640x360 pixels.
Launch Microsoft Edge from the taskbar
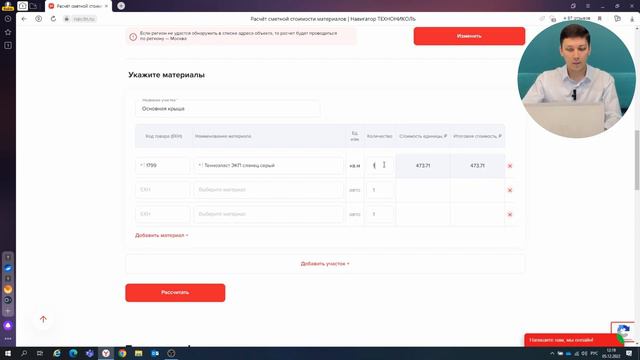click(73, 353)
